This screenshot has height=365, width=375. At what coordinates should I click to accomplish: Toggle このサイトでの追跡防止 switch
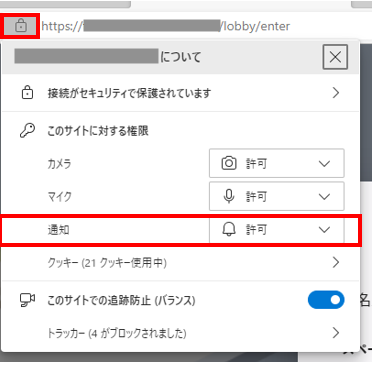point(326,300)
